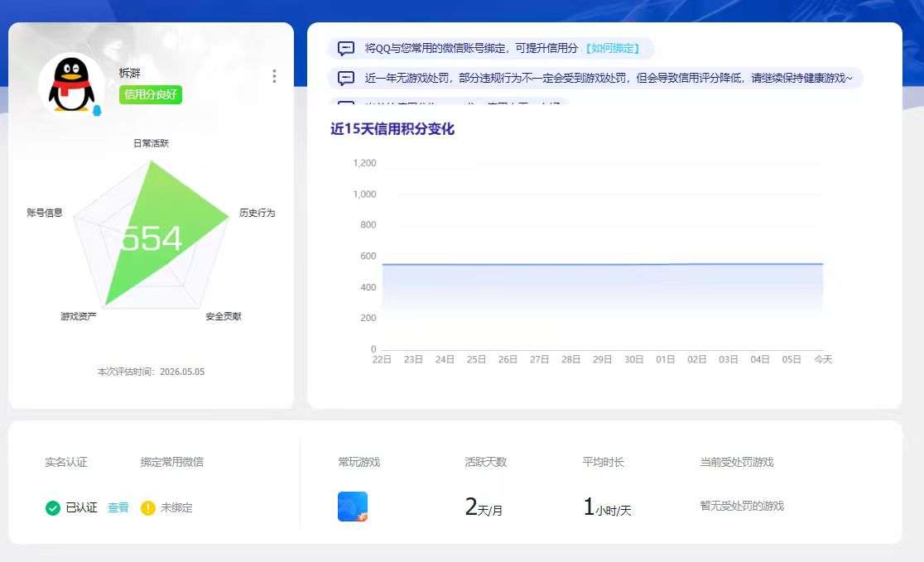924x562 pixels.
Task: Select the 游戏资产 radar axis label
Action: coord(79,316)
